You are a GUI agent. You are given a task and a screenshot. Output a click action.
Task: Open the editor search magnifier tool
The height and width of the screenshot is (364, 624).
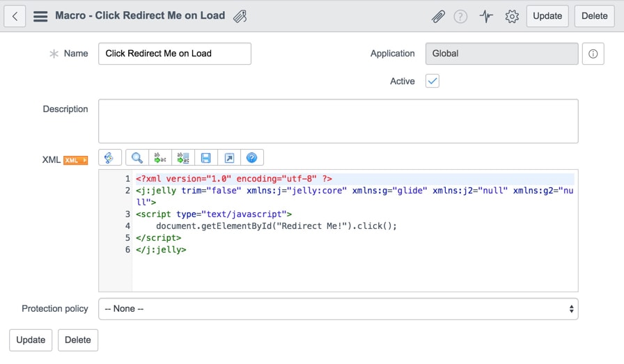click(137, 157)
